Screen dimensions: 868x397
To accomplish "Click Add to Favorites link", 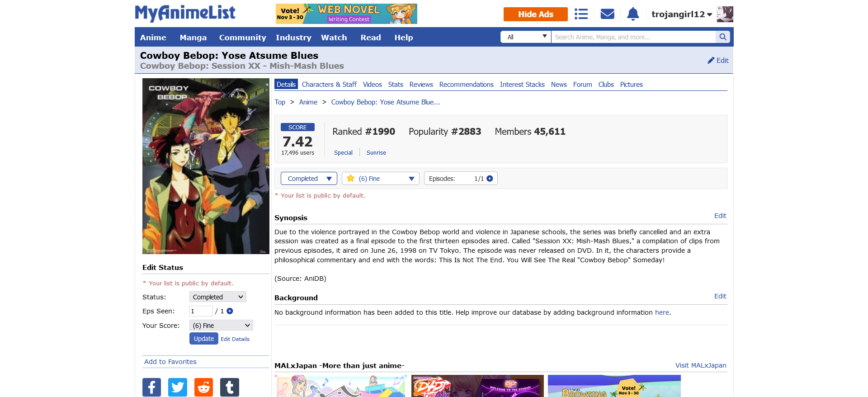I will tap(170, 362).
